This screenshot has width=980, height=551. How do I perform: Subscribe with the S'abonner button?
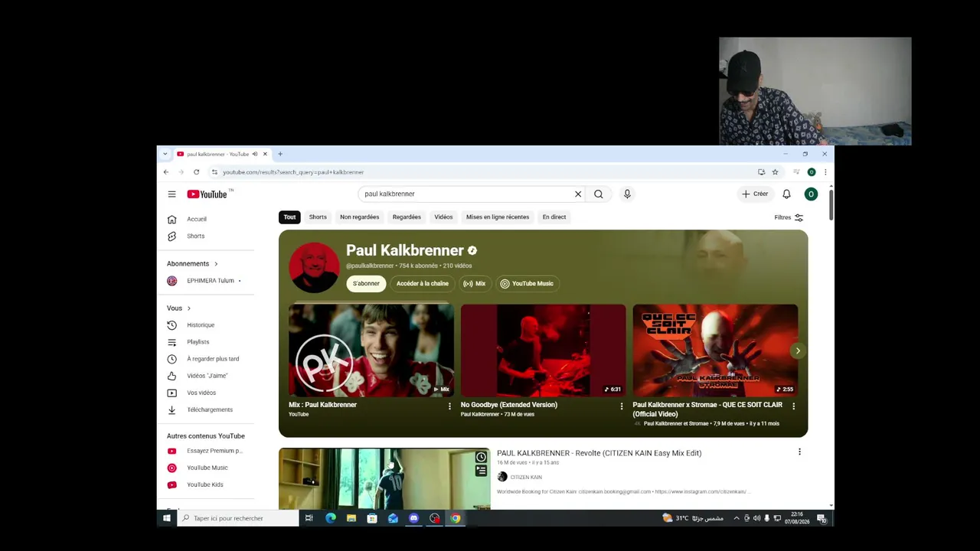[366, 284]
